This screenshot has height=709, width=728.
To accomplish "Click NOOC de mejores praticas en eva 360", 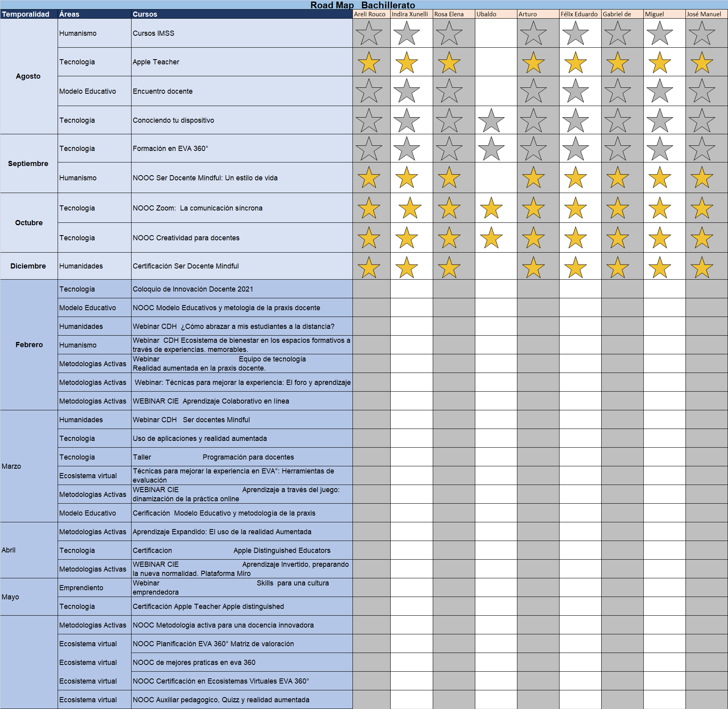I will (242, 663).
